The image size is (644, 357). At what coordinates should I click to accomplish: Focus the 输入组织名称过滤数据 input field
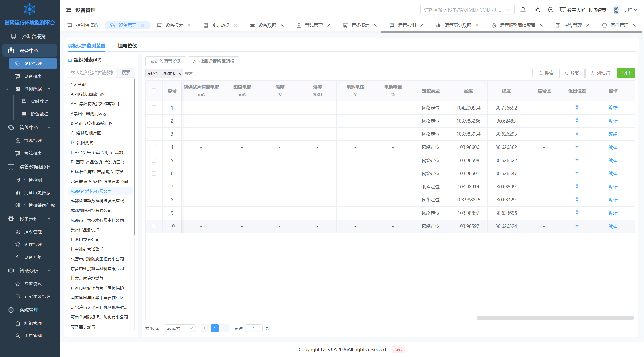(x=92, y=73)
